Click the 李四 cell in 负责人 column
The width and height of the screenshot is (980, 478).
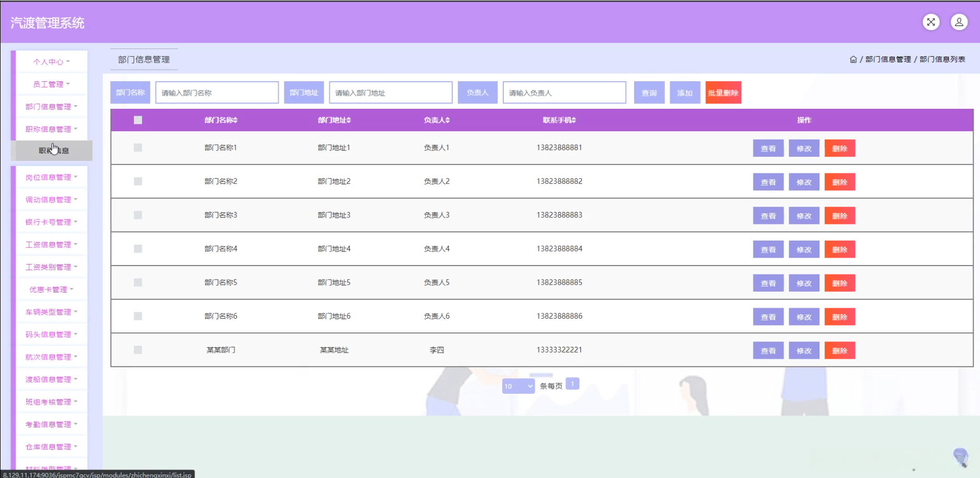tap(437, 350)
